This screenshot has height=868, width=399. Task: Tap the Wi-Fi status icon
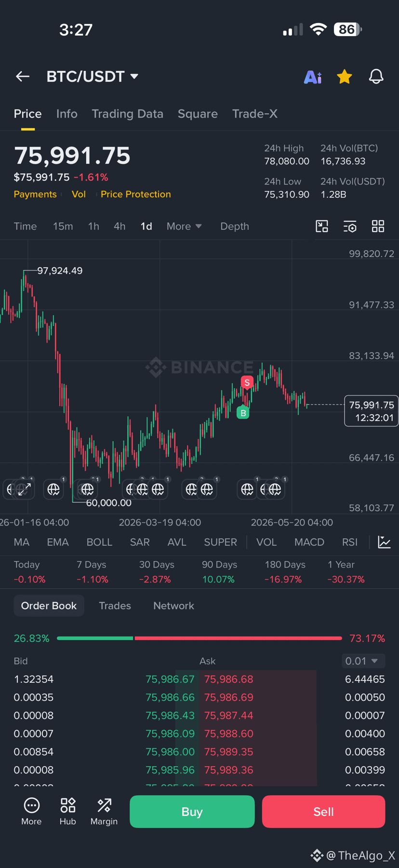[318, 29]
